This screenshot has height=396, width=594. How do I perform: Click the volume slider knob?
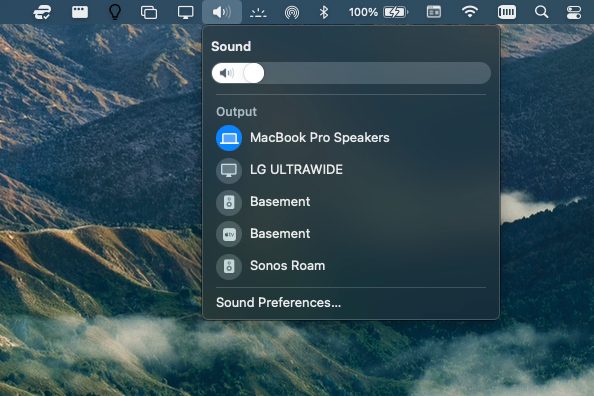tap(253, 73)
